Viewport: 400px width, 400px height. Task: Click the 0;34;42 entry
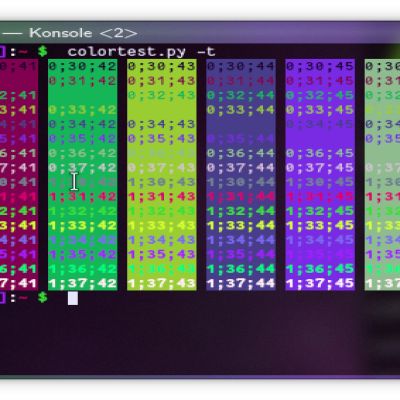(83, 124)
